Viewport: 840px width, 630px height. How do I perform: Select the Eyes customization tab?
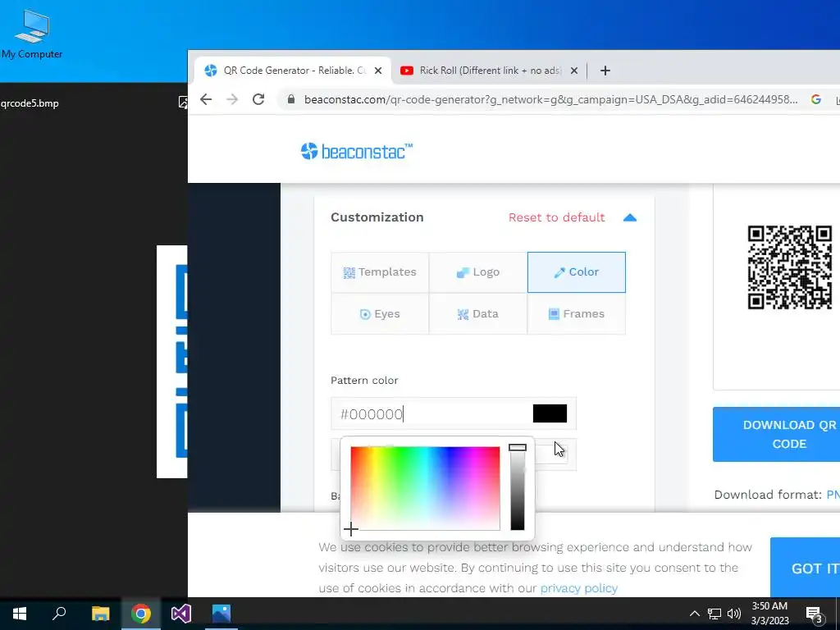[380, 314]
